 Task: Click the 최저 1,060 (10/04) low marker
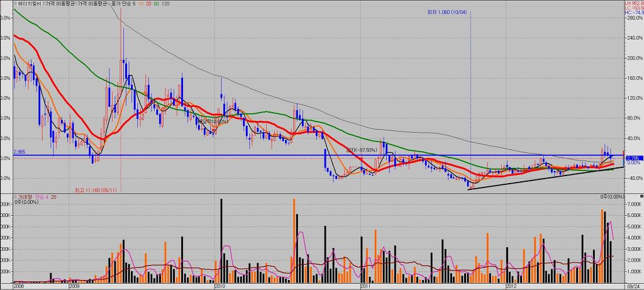pyautogui.click(x=447, y=13)
